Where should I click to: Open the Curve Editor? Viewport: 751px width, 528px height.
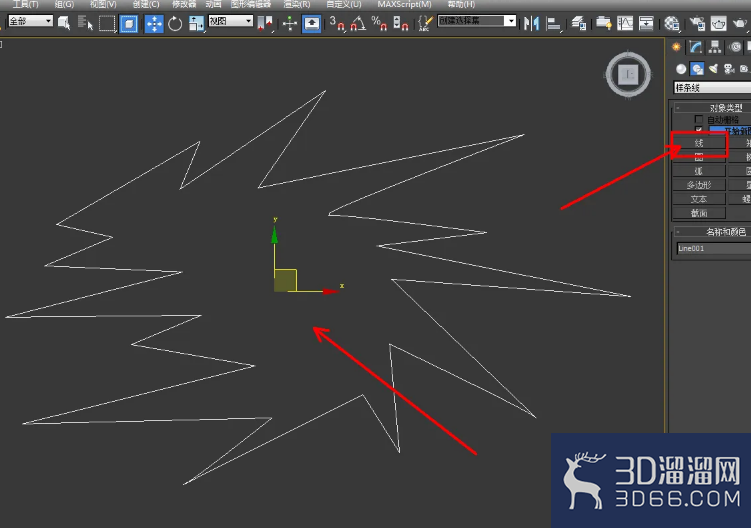[625, 23]
